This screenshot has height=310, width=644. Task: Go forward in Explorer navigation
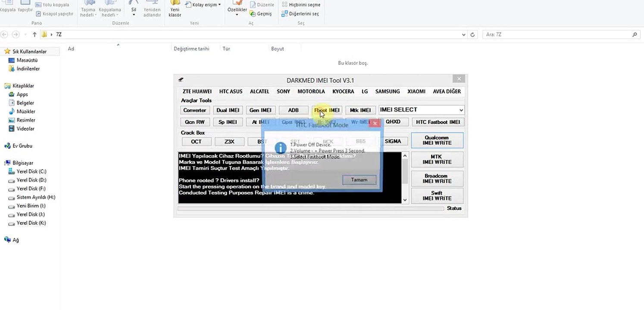(16, 34)
